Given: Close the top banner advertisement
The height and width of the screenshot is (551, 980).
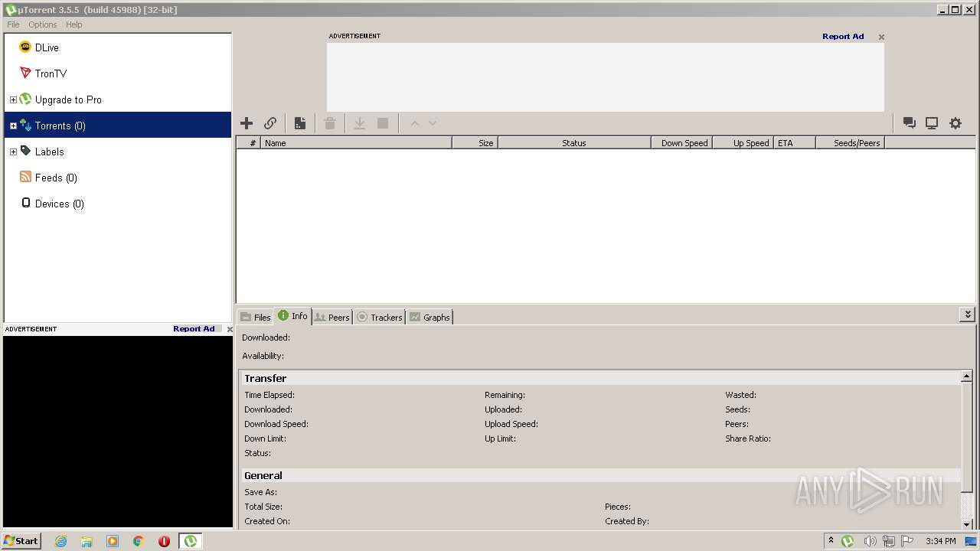Looking at the screenshot, I should [x=881, y=37].
